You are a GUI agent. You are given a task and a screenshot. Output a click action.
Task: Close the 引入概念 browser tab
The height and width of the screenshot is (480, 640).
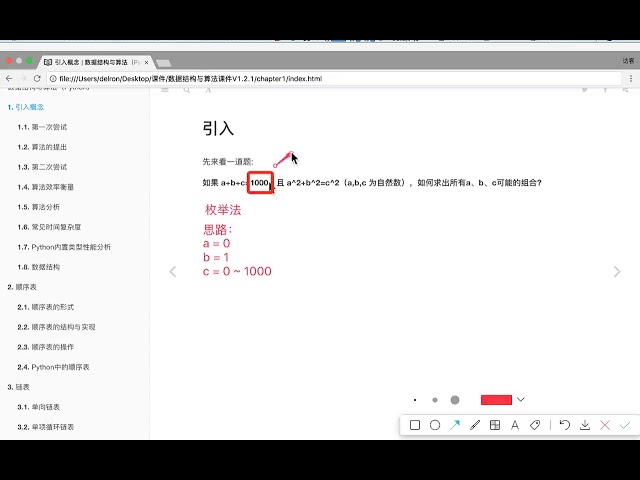click(147, 62)
